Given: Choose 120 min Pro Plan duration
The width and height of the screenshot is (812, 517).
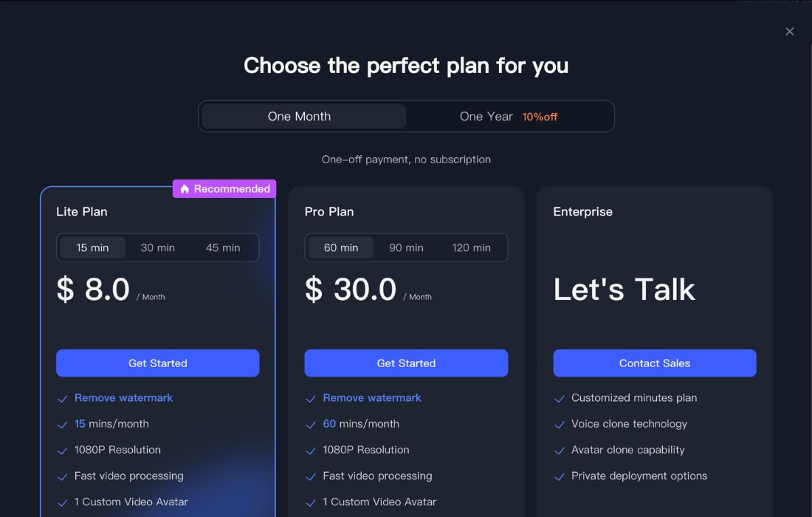Looking at the screenshot, I should [472, 248].
